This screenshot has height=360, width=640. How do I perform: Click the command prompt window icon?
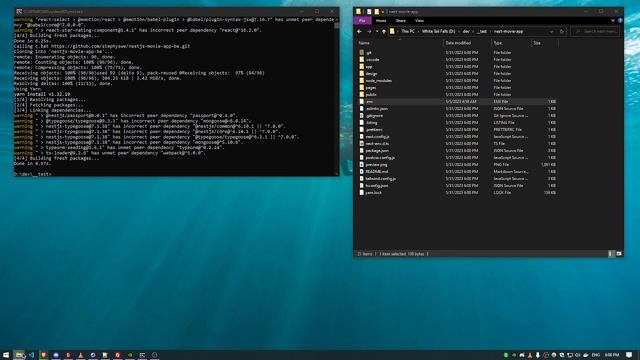click(x=19, y=11)
